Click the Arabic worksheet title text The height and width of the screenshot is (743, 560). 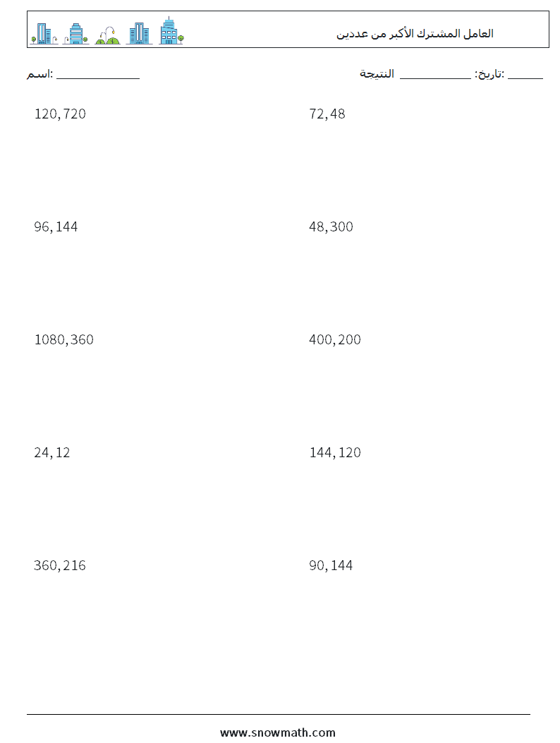point(415,34)
